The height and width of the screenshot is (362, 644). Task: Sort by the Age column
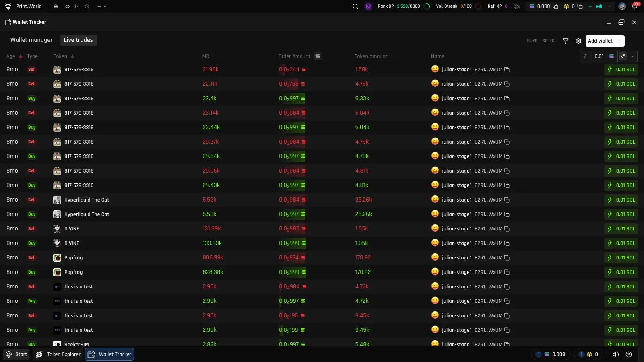coord(14,56)
